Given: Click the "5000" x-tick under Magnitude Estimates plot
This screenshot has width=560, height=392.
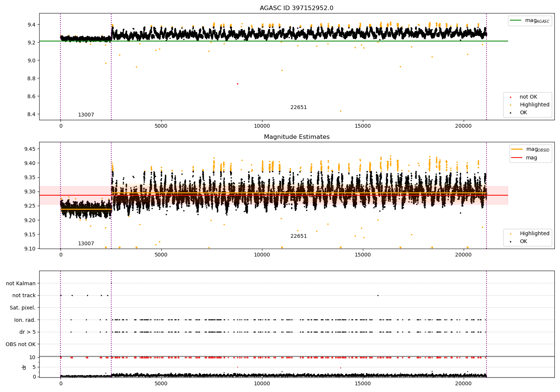Looking at the screenshot, I should pos(161,255).
